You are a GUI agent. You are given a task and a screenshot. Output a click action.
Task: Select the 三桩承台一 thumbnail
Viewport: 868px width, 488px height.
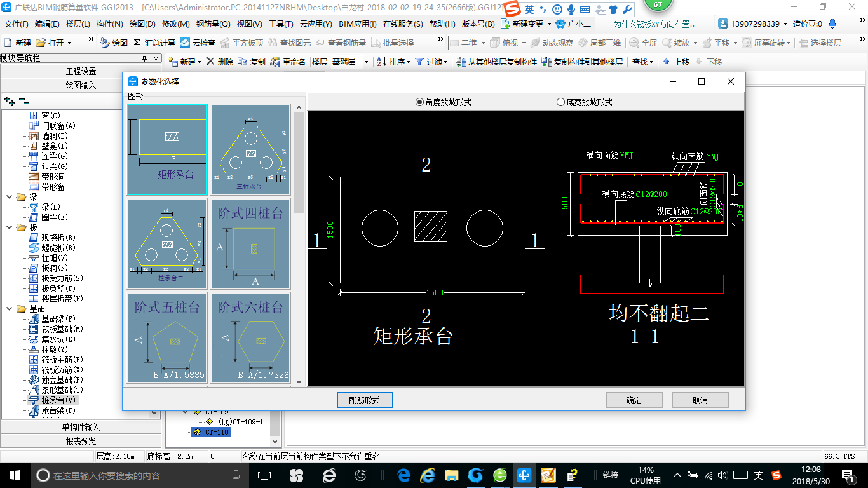[x=250, y=149]
